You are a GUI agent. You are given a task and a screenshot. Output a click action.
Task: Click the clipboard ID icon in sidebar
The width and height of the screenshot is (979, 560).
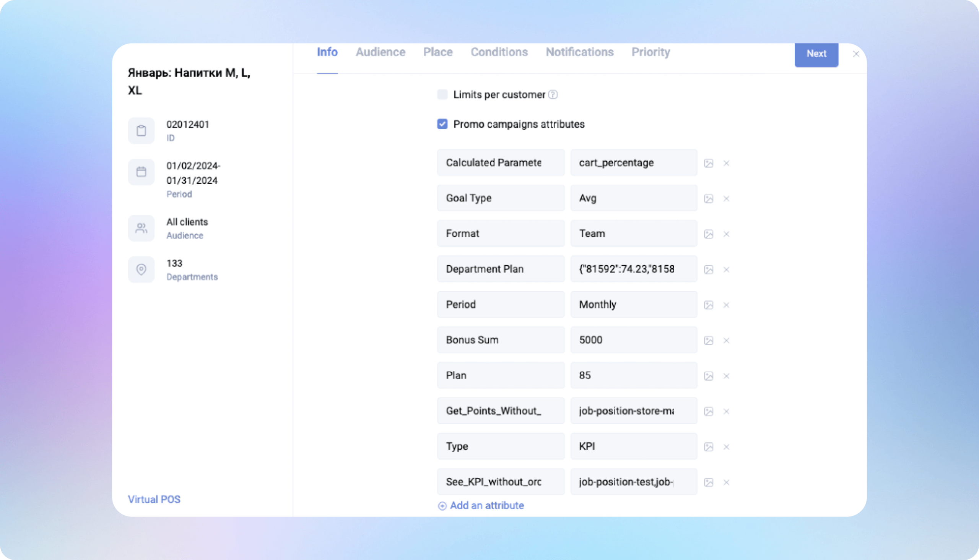click(141, 131)
